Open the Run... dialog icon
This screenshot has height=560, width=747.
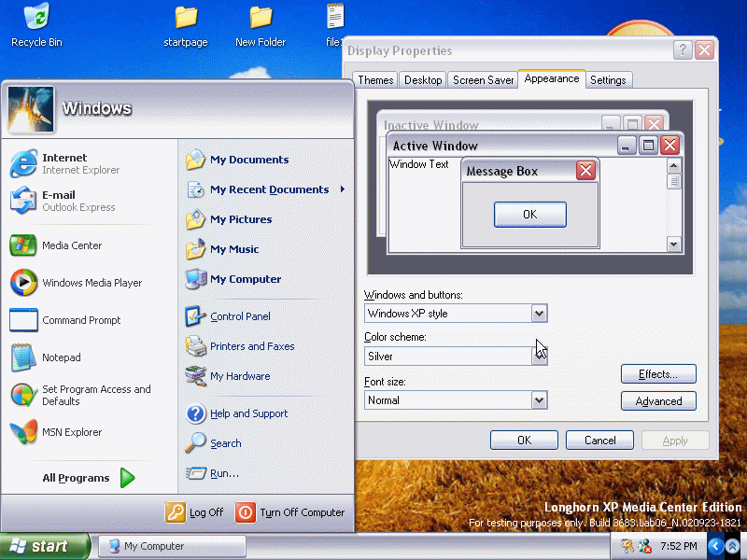pyautogui.click(x=195, y=473)
